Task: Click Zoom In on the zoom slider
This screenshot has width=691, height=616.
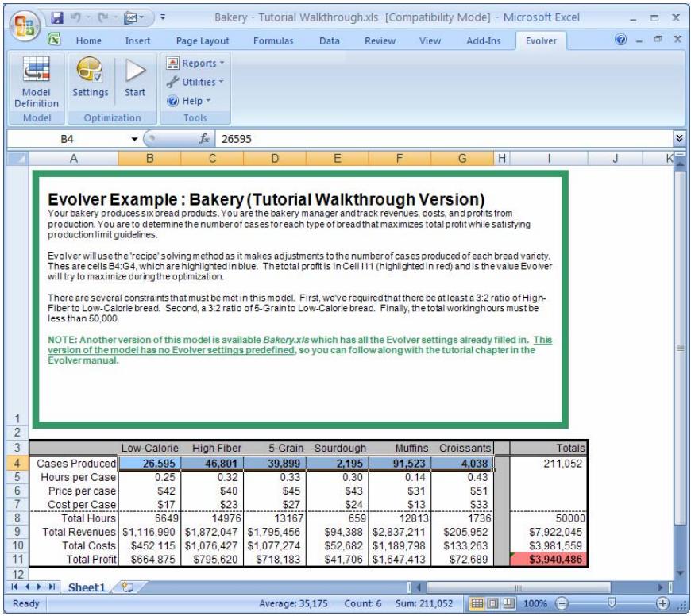Action: click(662, 604)
